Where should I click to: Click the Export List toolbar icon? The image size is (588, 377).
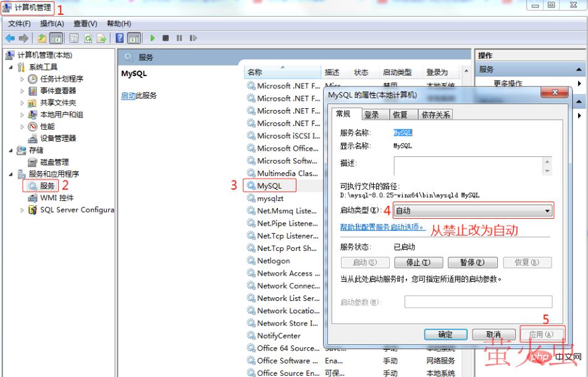coord(101,38)
